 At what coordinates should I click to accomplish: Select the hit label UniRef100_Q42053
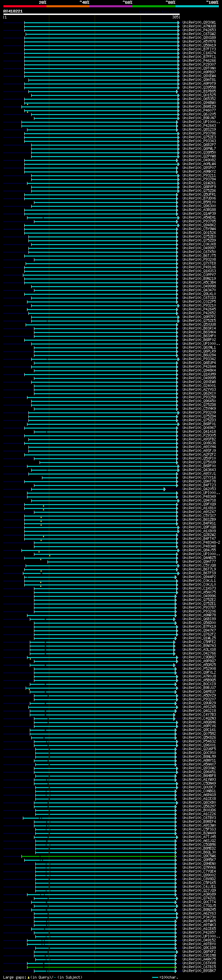pos(199,489)
